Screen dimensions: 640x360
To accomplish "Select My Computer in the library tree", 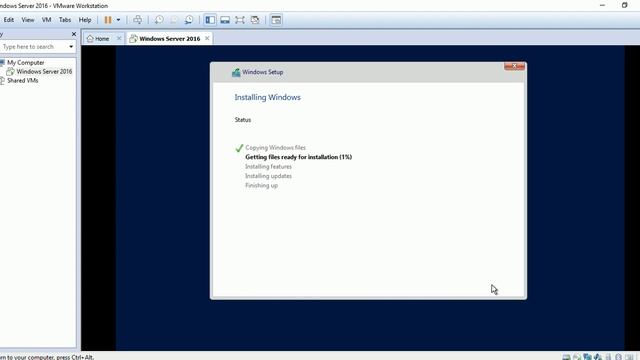I will [26, 62].
